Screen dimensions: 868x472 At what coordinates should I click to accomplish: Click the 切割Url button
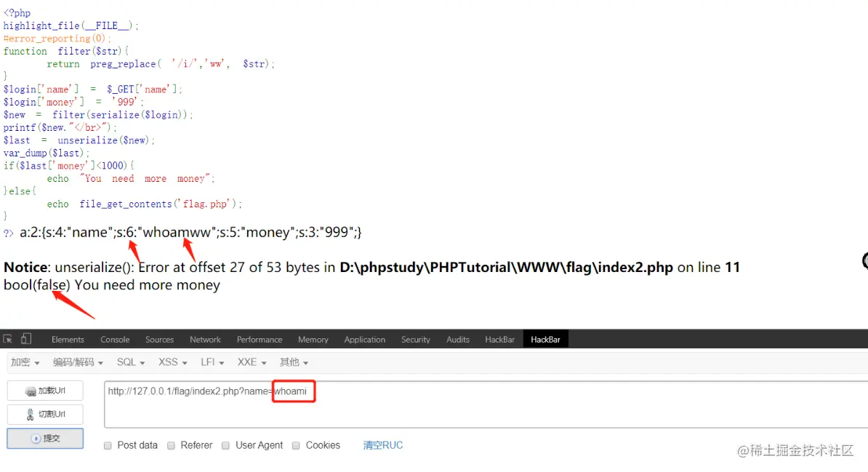tap(45, 414)
